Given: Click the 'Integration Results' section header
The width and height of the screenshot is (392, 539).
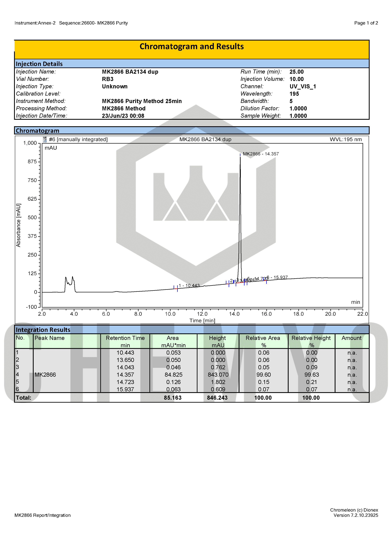Looking at the screenshot, I should point(192,330).
